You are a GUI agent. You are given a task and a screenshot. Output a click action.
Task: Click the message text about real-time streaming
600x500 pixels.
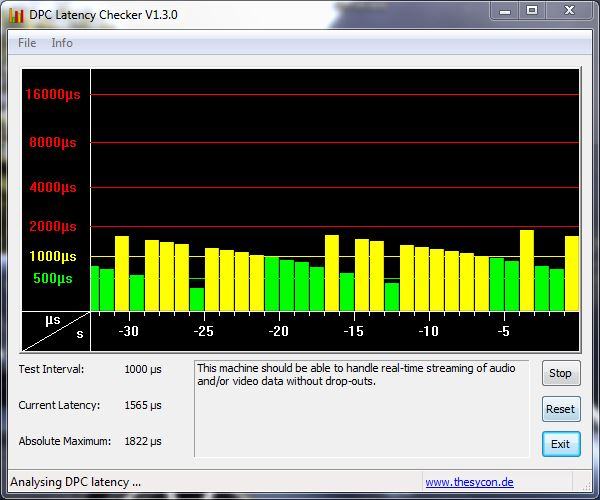coord(356,375)
